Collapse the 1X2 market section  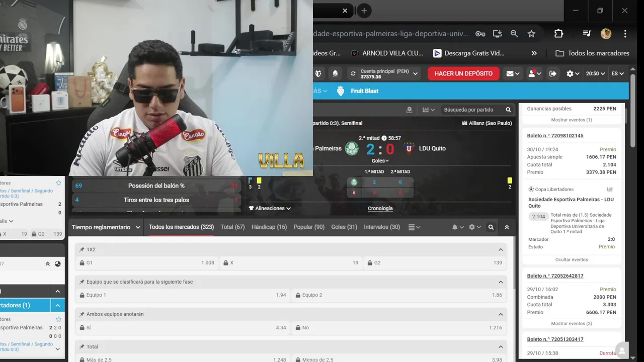[x=501, y=249]
